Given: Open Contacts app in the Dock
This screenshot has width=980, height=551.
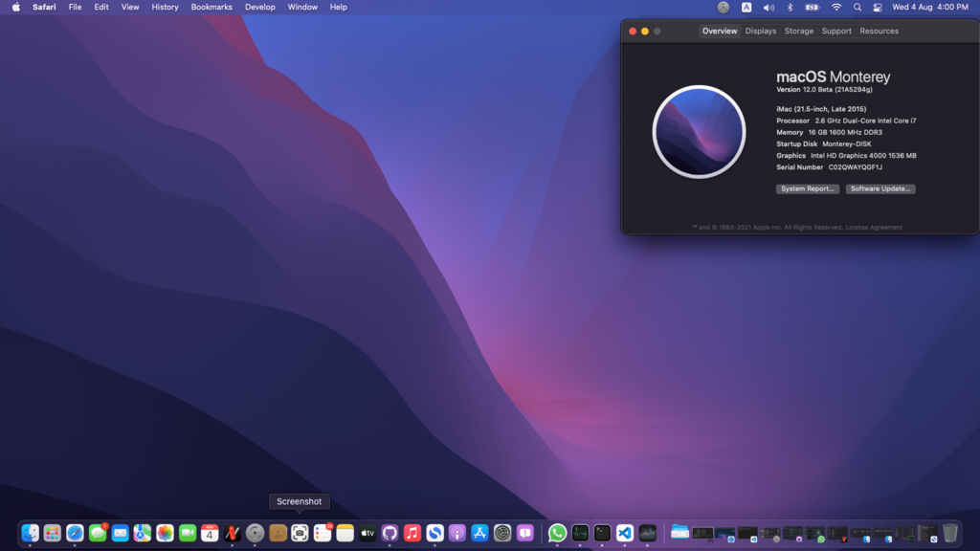Looking at the screenshot, I should [x=278, y=533].
